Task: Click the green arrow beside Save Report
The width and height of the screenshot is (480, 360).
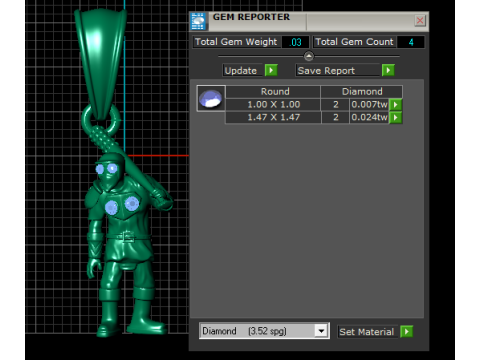Action: [388, 70]
